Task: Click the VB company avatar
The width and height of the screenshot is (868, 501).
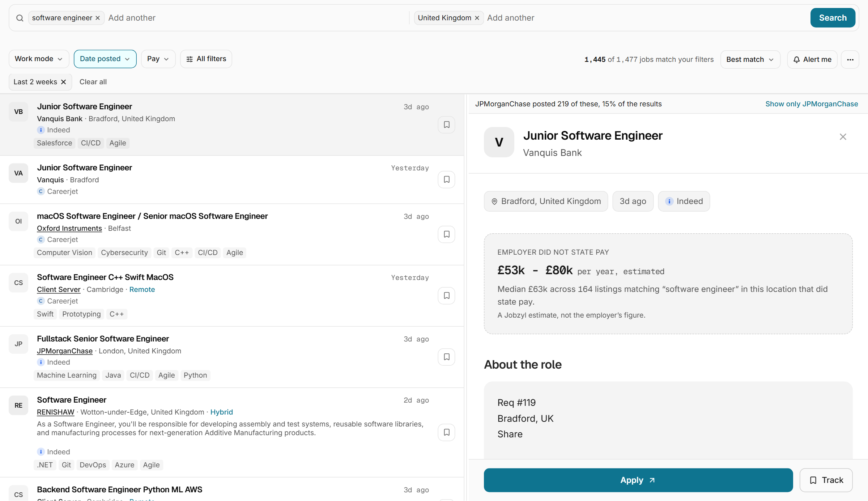Action: [x=18, y=112]
